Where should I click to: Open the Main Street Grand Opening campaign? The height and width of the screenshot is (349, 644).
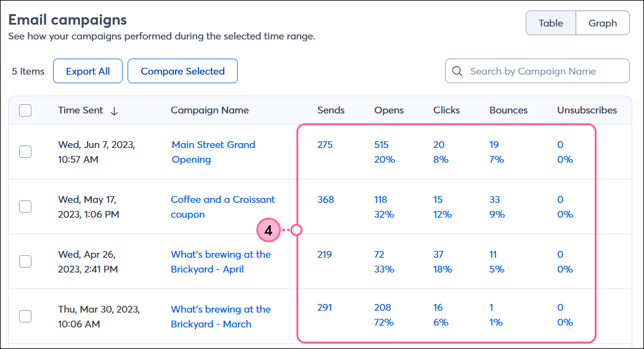coord(214,152)
